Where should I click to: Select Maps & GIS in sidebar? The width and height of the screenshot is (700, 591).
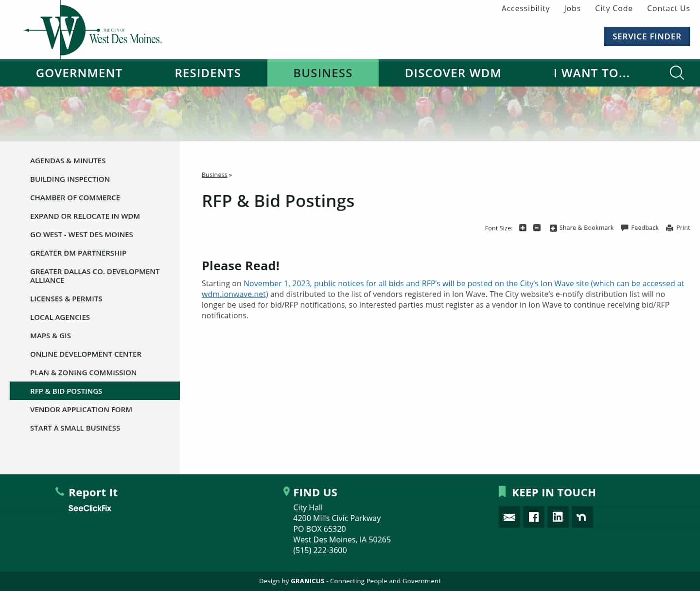click(x=51, y=335)
